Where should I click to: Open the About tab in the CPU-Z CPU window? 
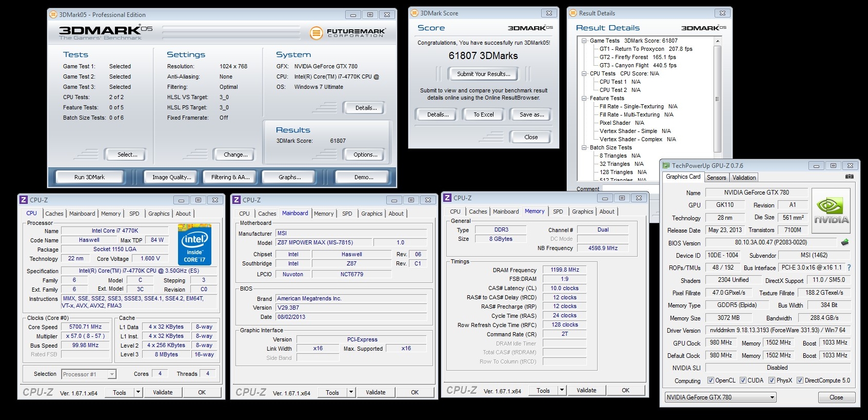[183, 214]
